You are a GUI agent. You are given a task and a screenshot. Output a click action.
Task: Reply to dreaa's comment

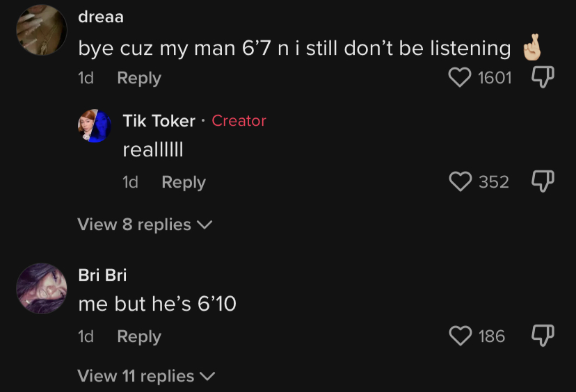point(139,78)
